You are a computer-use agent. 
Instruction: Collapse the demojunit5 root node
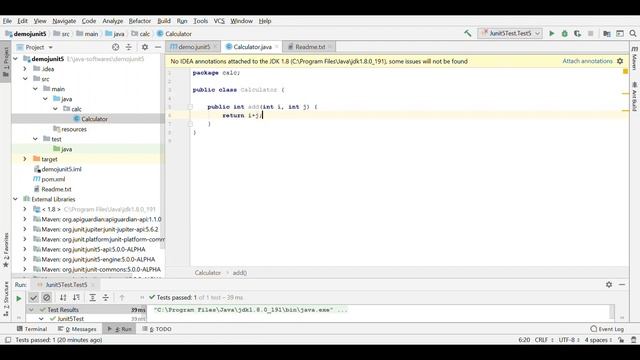(16, 59)
